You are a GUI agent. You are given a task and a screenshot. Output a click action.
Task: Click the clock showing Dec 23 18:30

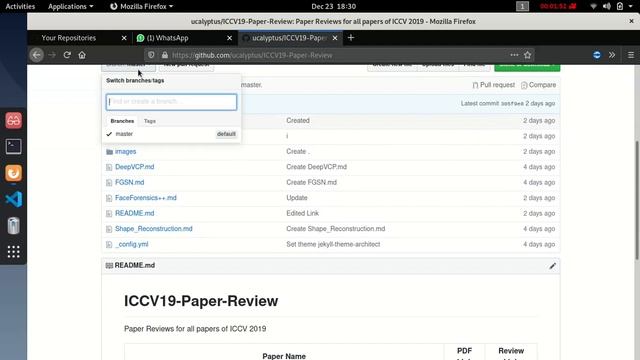(x=333, y=6)
